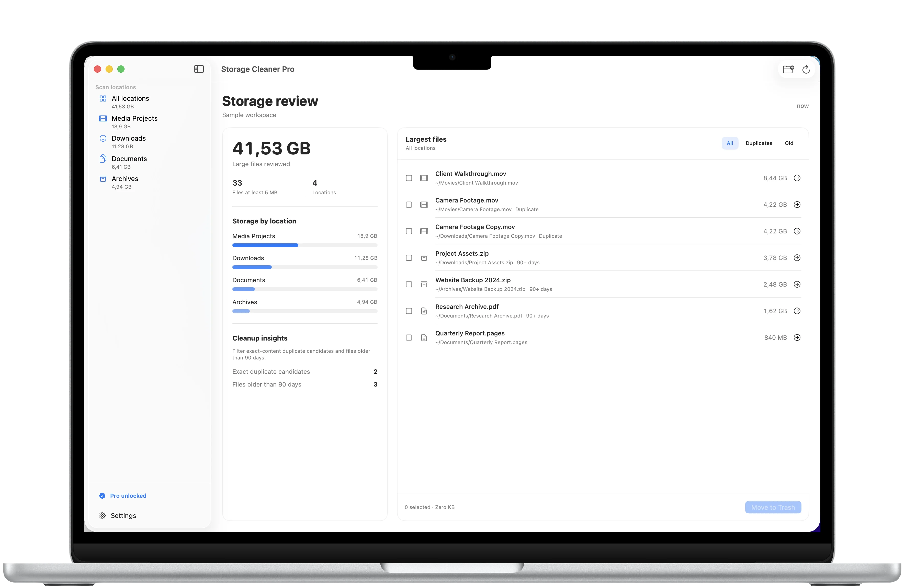Click the reveal arrow for Camera Footage.mov
Viewport: 905px width, 588px height.
coord(797,205)
